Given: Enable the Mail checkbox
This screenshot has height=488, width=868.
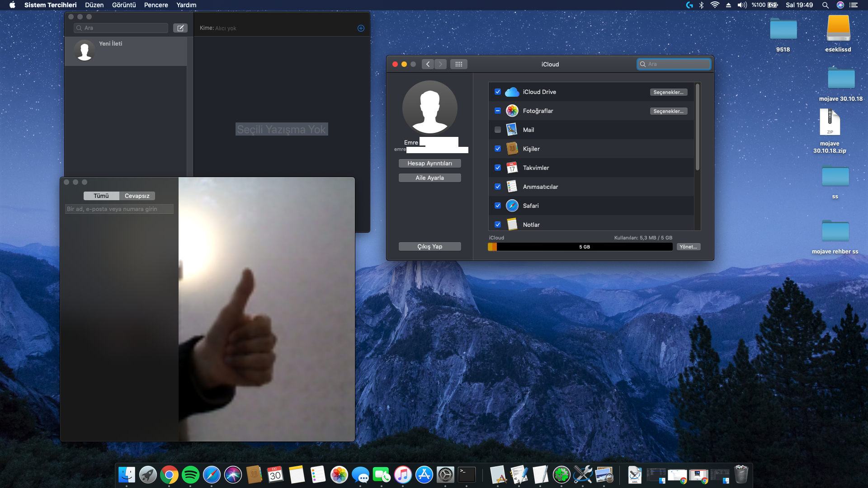Looking at the screenshot, I should (x=498, y=130).
